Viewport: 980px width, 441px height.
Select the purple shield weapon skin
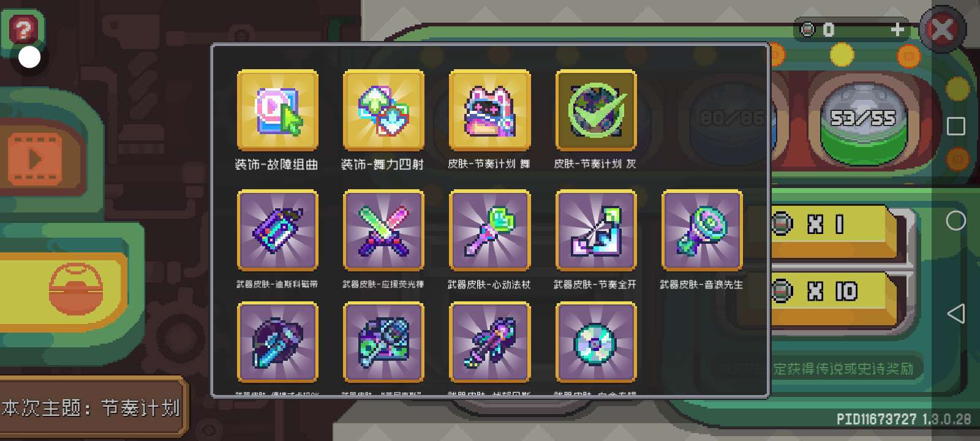pos(277,343)
